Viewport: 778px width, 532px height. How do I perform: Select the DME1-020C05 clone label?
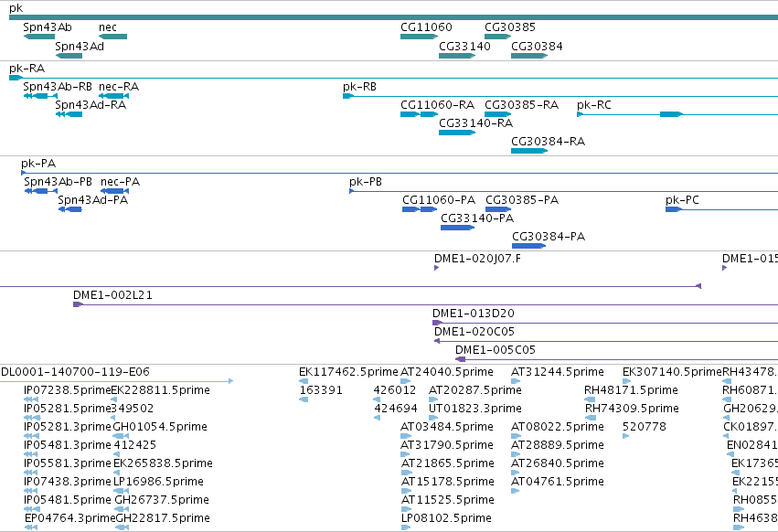click(x=474, y=332)
